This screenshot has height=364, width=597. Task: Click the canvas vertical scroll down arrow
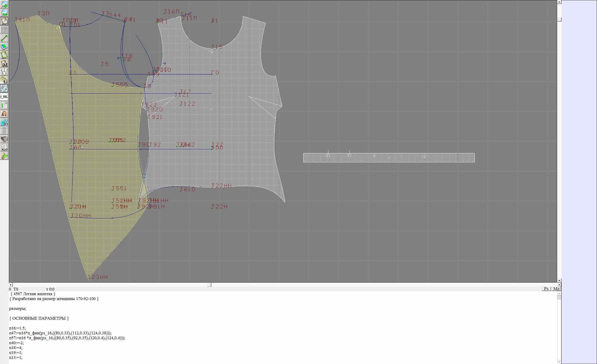click(x=559, y=280)
